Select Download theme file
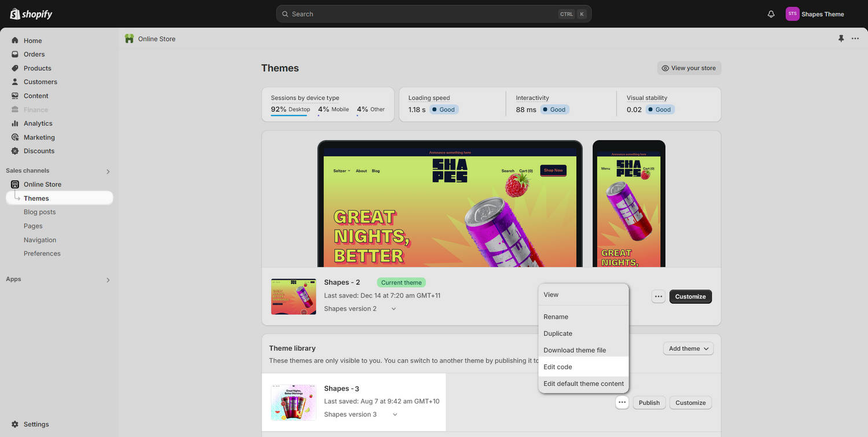868x437 pixels. tap(583, 350)
